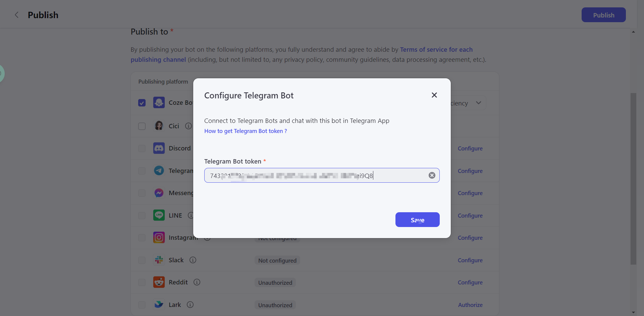Viewport: 644px width, 316px height.
Task: Clear the Telegram Bot token field
Action: pyautogui.click(x=432, y=175)
